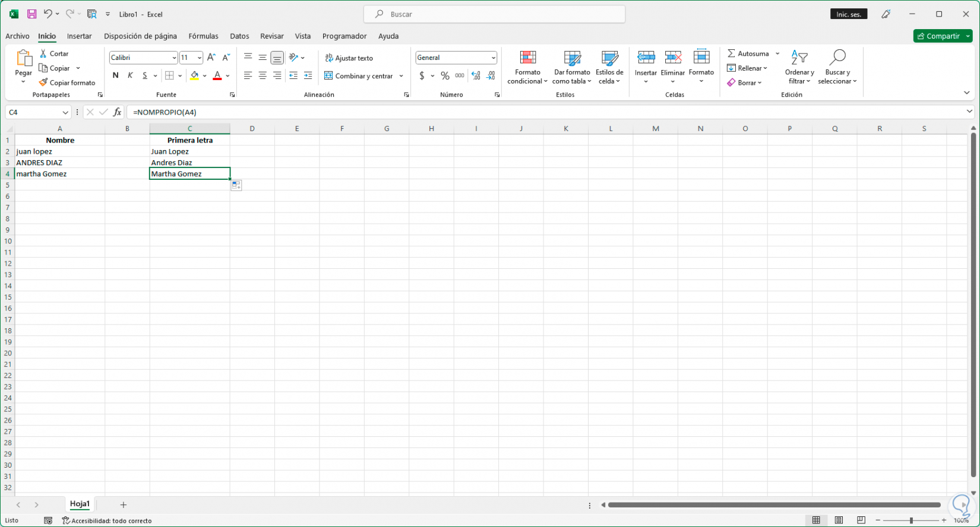Viewport: 980px width, 527px height.
Task: Switch to the Programador tab
Action: click(x=344, y=36)
